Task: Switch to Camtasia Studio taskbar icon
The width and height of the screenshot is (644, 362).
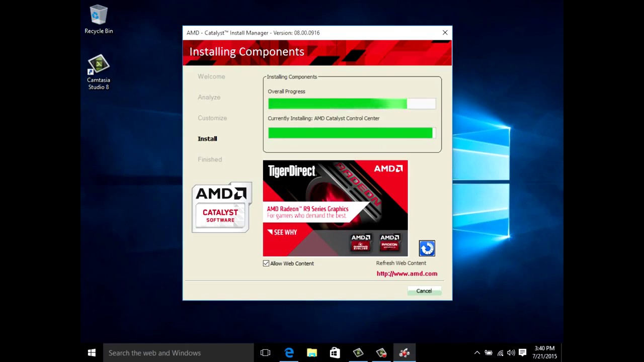Action: (x=358, y=353)
